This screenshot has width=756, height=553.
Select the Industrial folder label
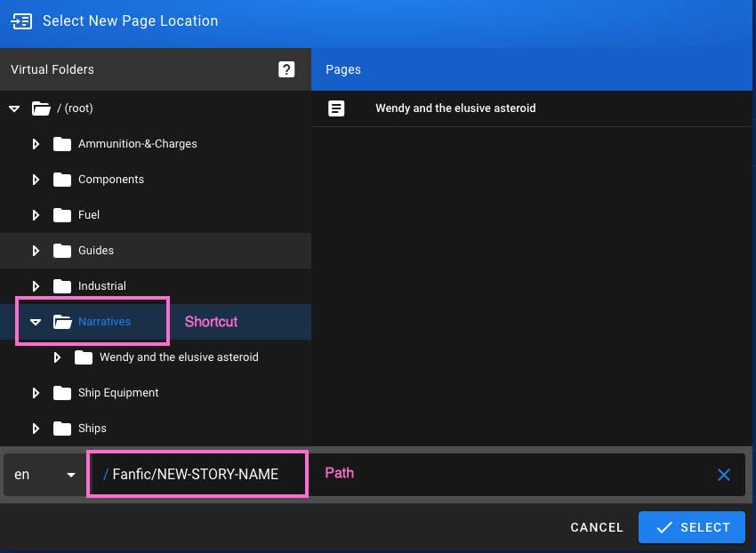tap(102, 286)
